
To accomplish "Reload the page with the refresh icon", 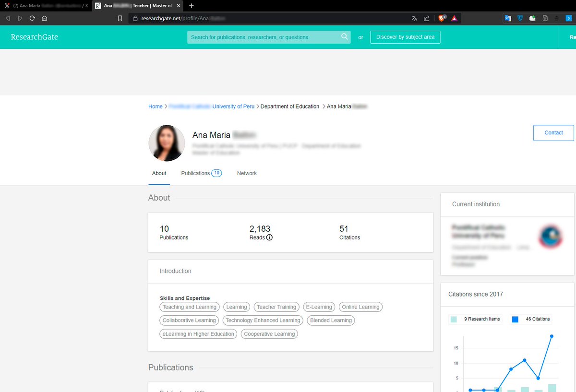I will click(x=32, y=18).
